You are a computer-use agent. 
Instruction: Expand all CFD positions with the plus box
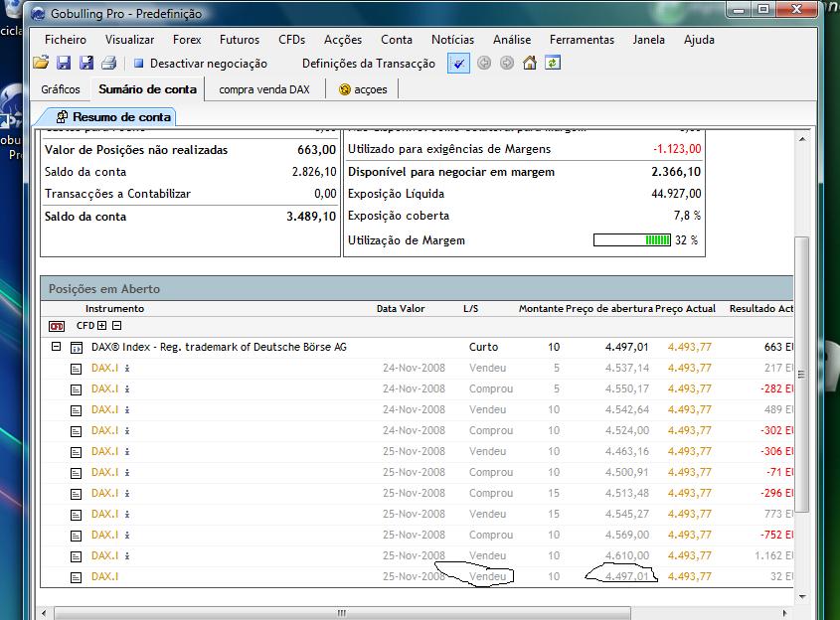pyautogui.click(x=101, y=326)
